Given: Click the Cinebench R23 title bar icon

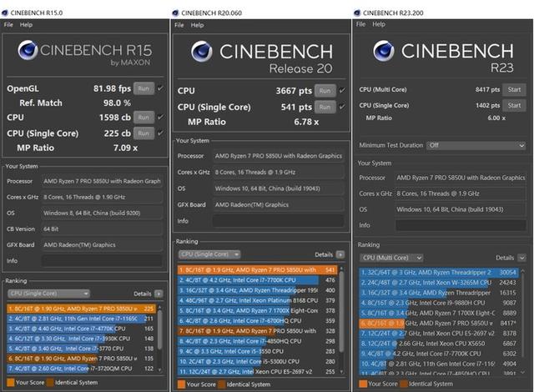Looking at the screenshot, I should [357, 13].
